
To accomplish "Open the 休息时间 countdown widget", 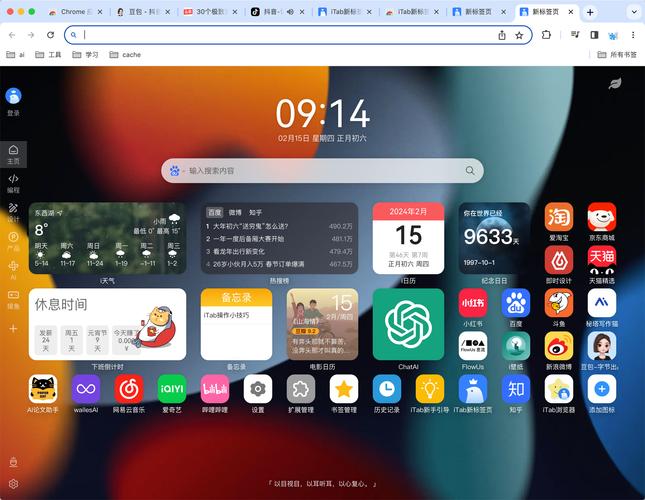I will click(107, 324).
